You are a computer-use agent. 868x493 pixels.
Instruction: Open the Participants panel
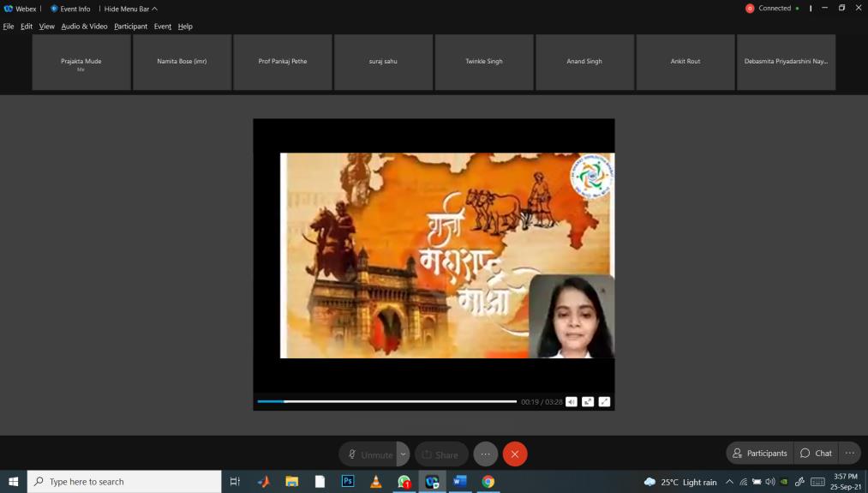760,453
